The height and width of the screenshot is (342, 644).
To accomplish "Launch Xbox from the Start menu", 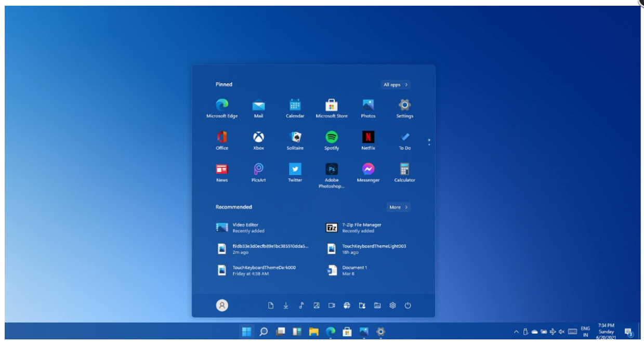I will click(x=258, y=137).
